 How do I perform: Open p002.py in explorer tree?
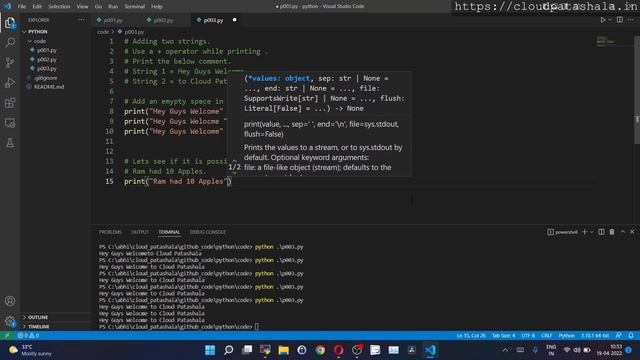coord(47,60)
